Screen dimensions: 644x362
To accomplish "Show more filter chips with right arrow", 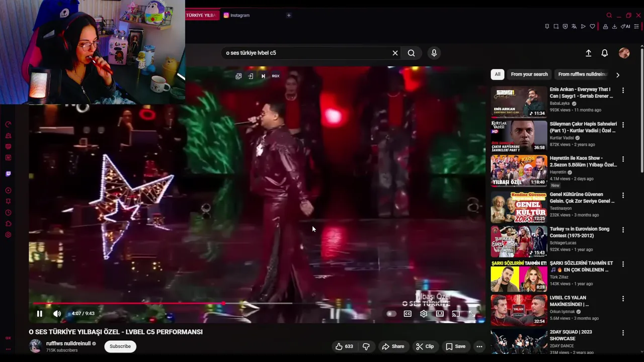I will [618, 75].
